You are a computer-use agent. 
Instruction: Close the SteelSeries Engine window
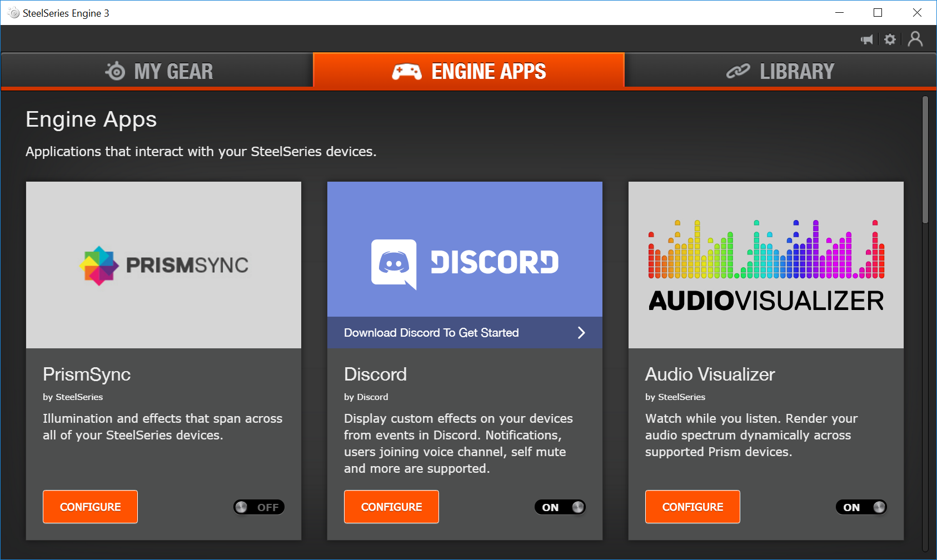point(917,13)
